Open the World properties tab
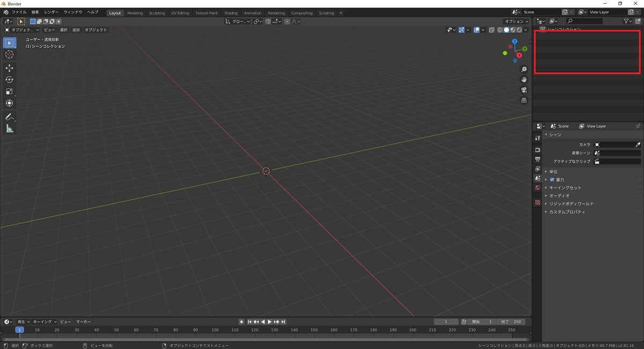Viewport: 644px width, 349px height. 537,187
